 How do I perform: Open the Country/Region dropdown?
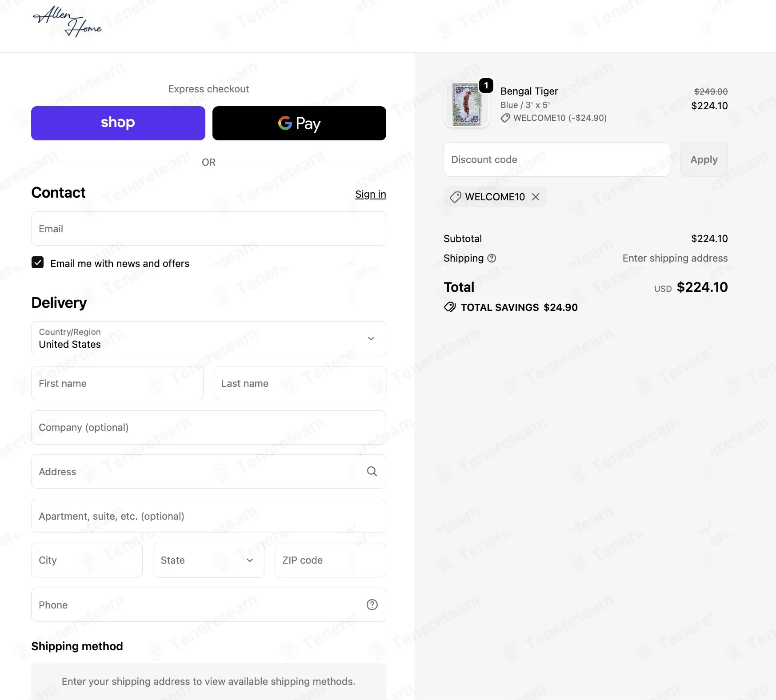[x=208, y=338]
